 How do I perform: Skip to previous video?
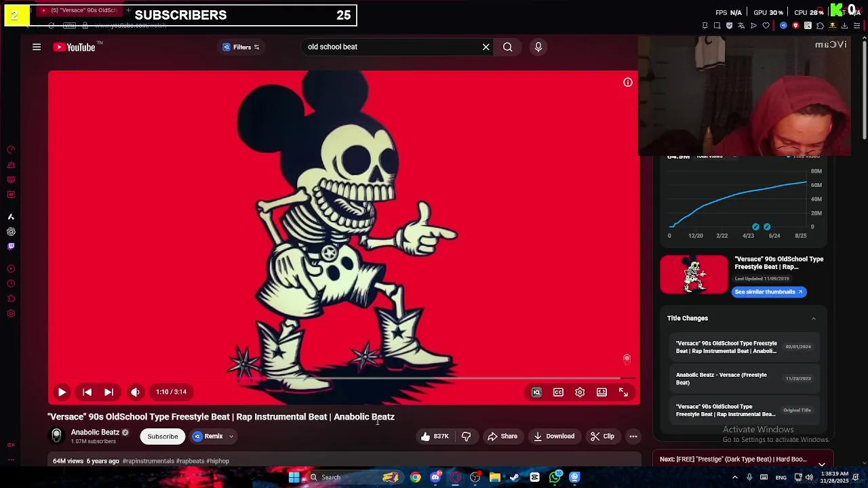(x=87, y=392)
